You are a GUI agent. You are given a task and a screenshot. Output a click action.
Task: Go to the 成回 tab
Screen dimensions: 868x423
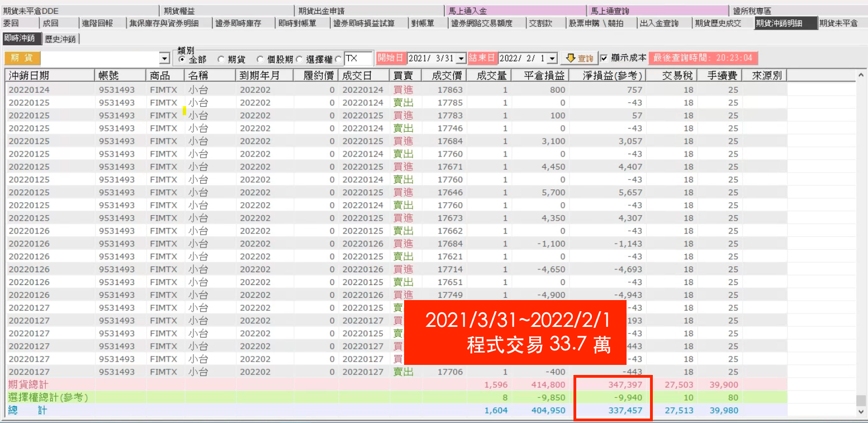point(59,23)
